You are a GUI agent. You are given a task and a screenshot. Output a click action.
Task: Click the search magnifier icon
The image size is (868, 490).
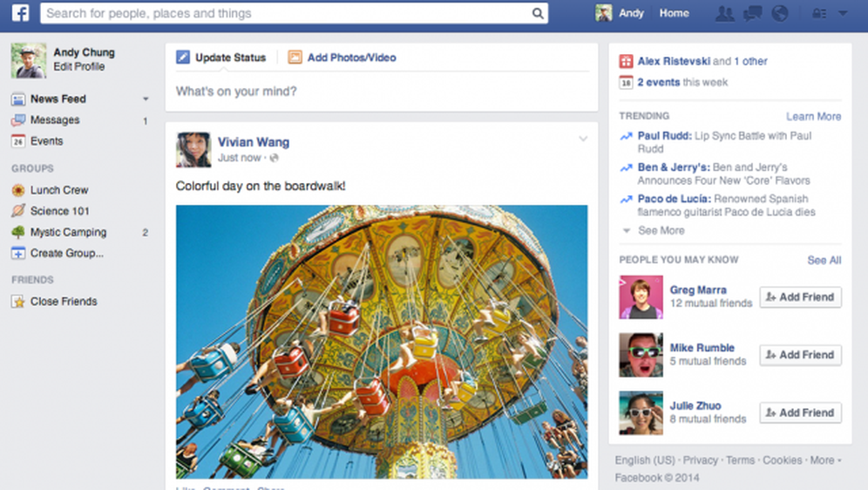tap(538, 13)
